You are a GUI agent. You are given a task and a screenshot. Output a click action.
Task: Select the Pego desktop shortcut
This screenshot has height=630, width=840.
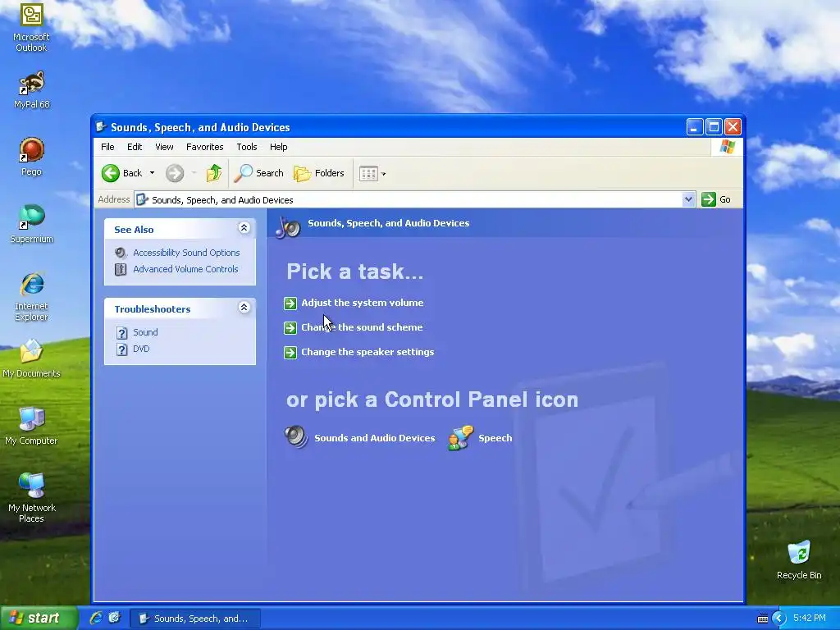pyautogui.click(x=31, y=157)
